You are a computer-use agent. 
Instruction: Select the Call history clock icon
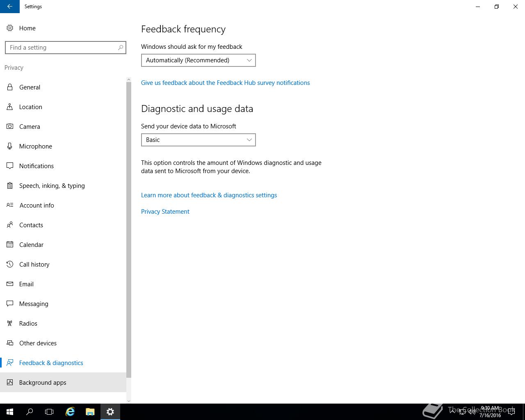10,265
